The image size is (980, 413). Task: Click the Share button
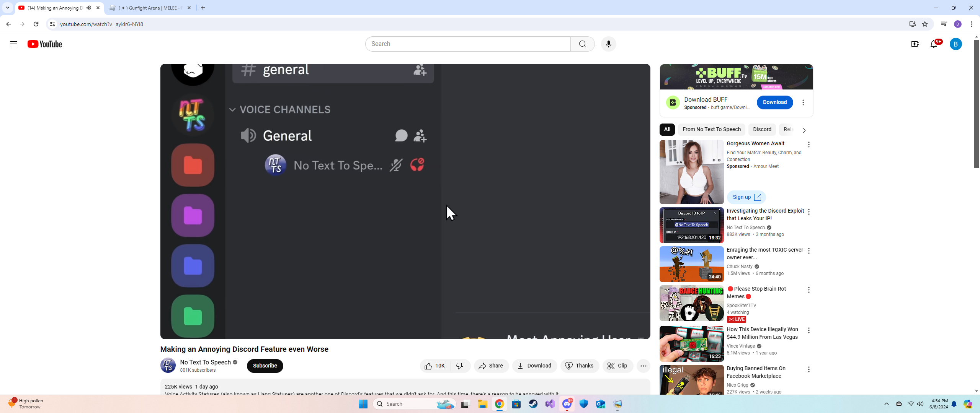click(x=491, y=366)
